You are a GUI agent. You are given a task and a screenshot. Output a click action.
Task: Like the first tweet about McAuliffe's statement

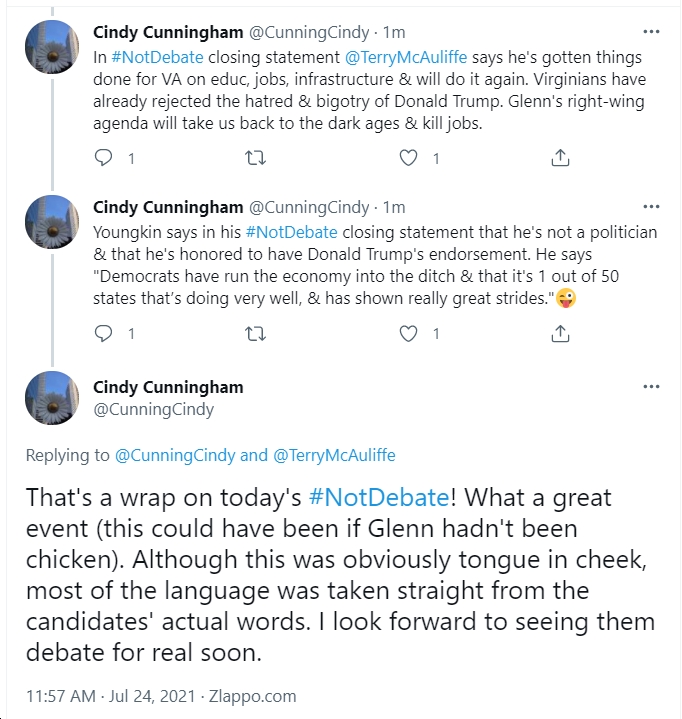(408, 158)
